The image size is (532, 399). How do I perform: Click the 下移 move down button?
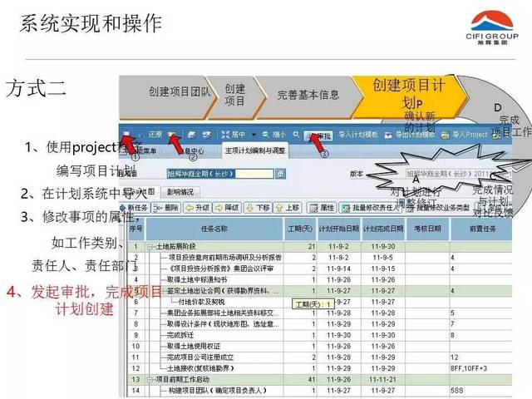point(257,208)
